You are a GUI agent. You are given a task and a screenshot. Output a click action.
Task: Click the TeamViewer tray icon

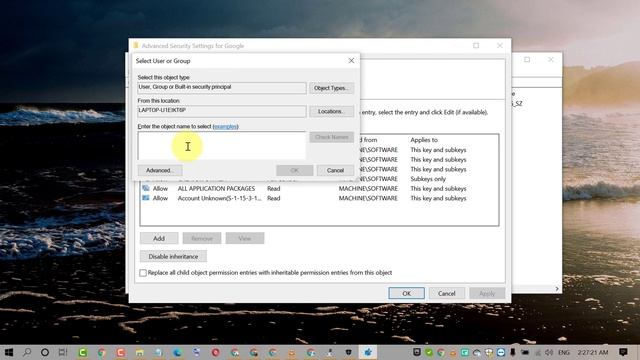coord(501,352)
